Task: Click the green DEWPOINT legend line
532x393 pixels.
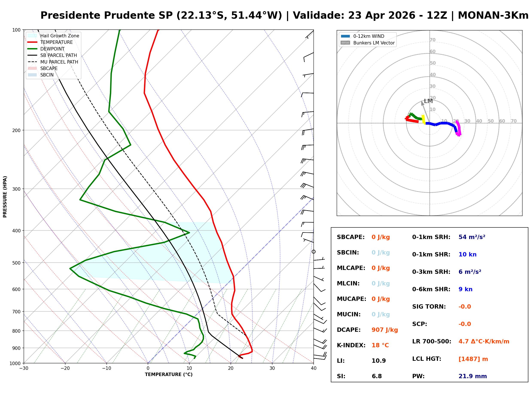Action: click(x=32, y=49)
